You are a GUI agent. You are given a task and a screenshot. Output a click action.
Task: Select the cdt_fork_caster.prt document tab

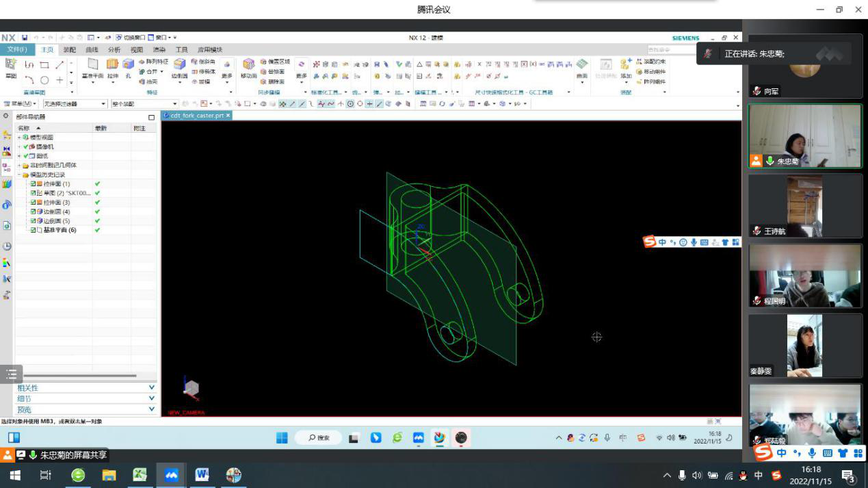196,116
